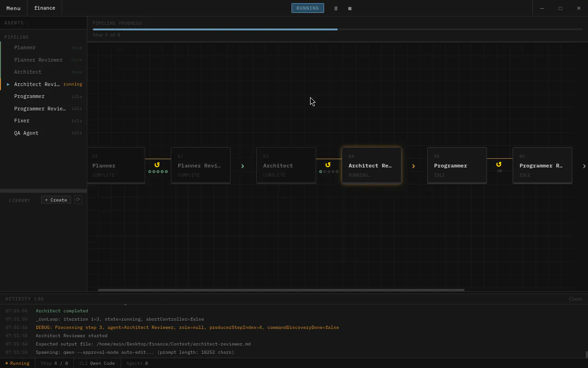Screen dimensions: 588x368
Task: Click the play marker beside Architect Reviewer
Action: pos(8,84)
